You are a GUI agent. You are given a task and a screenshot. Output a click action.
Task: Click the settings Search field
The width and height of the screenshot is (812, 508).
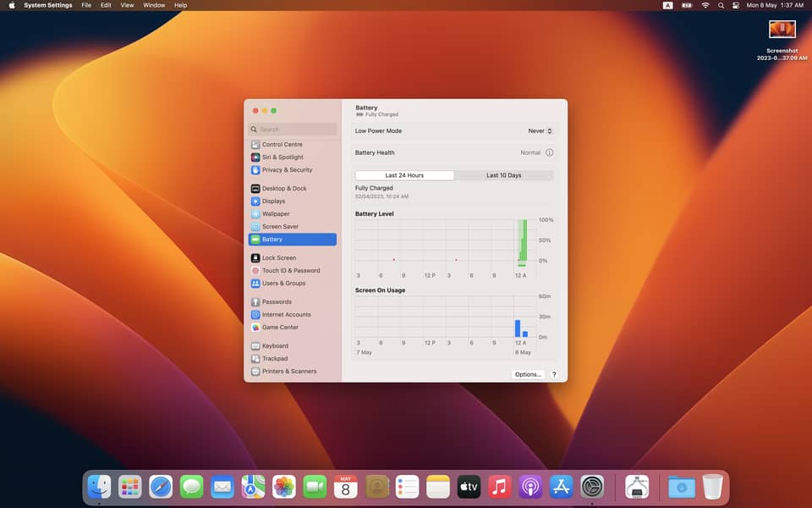pos(293,130)
